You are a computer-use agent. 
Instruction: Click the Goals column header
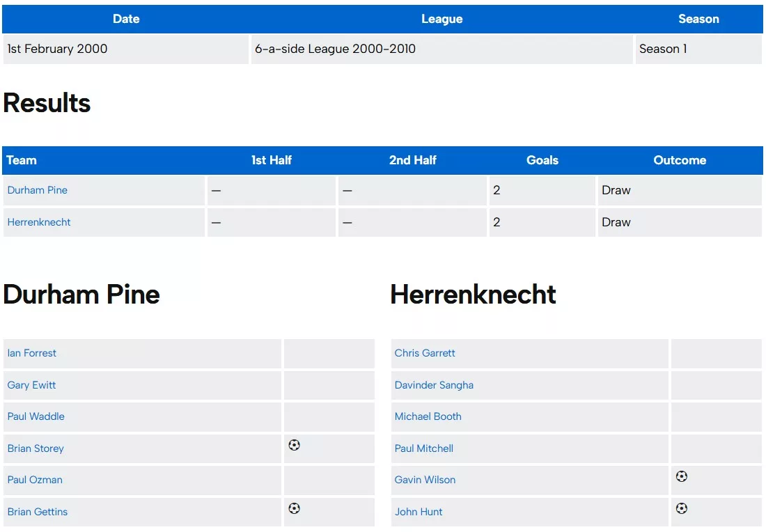(x=542, y=160)
